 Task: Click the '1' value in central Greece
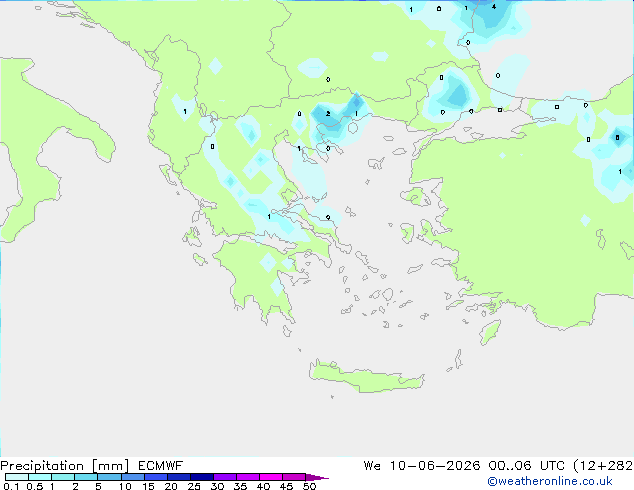[269, 217]
